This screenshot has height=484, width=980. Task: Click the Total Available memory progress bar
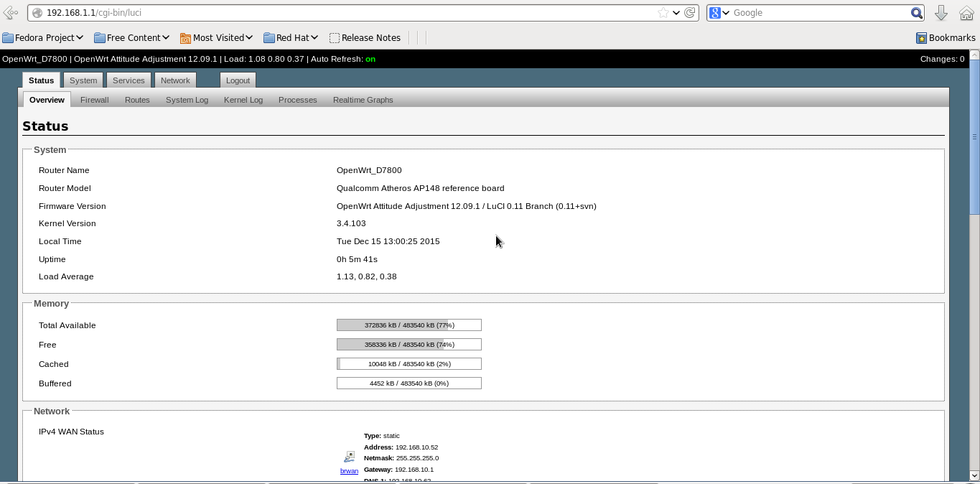pyautogui.click(x=409, y=325)
